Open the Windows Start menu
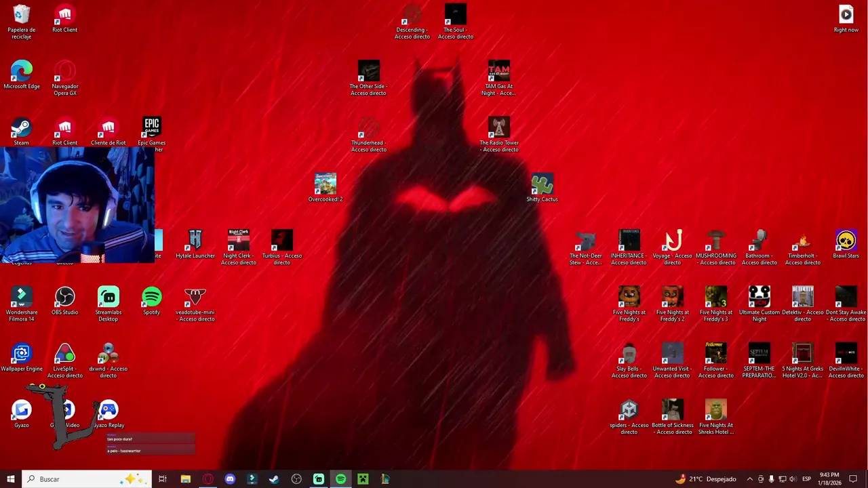 pos(11,479)
